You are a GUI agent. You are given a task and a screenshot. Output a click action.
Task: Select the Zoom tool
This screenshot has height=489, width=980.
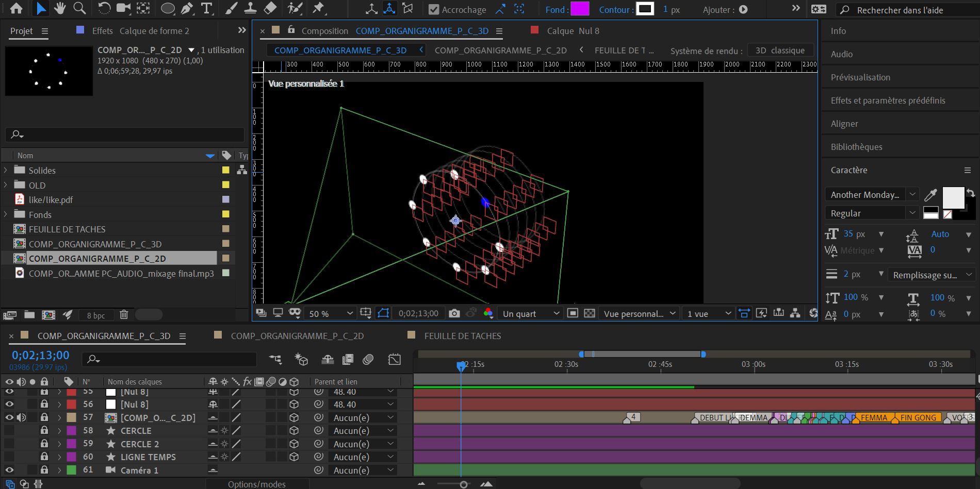tap(78, 8)
